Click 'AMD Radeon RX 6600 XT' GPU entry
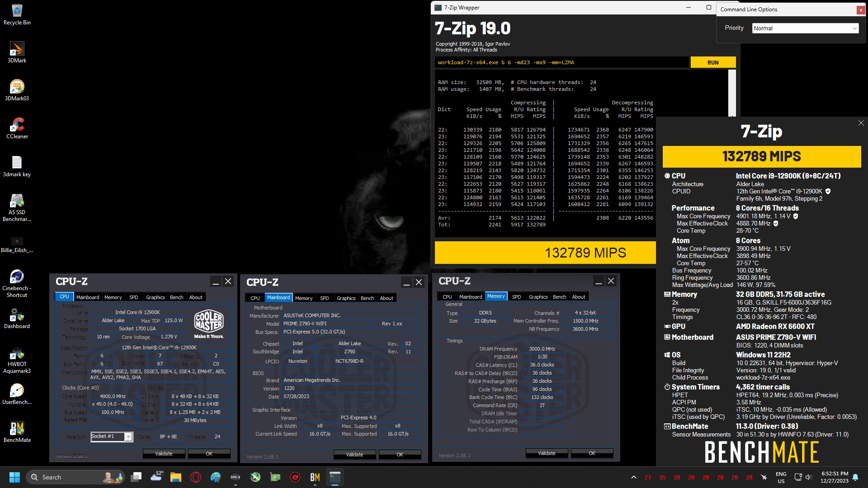 (x=775, y=326)
